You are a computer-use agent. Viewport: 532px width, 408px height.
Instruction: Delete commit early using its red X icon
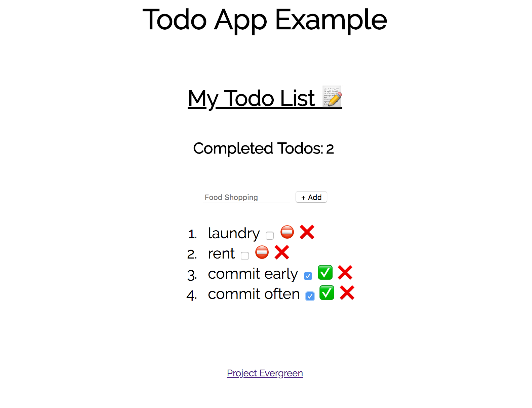click(x=345, y=273)
